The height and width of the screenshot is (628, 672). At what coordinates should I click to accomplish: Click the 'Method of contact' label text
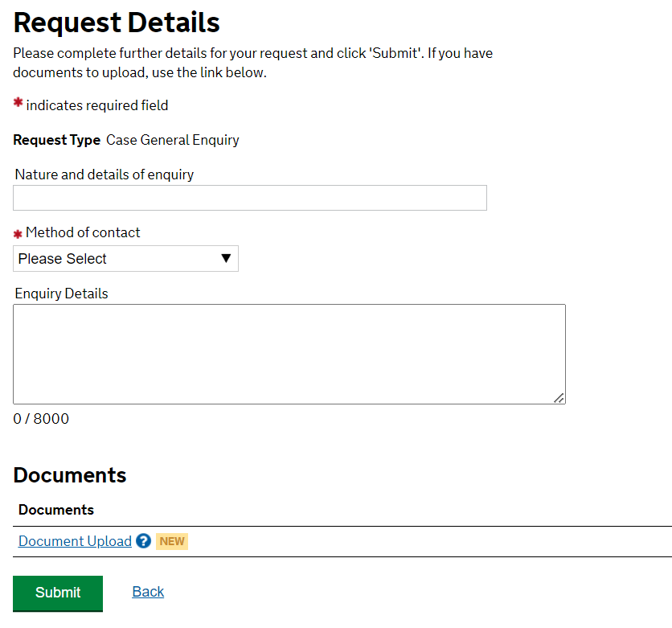(x=83, y=232)
